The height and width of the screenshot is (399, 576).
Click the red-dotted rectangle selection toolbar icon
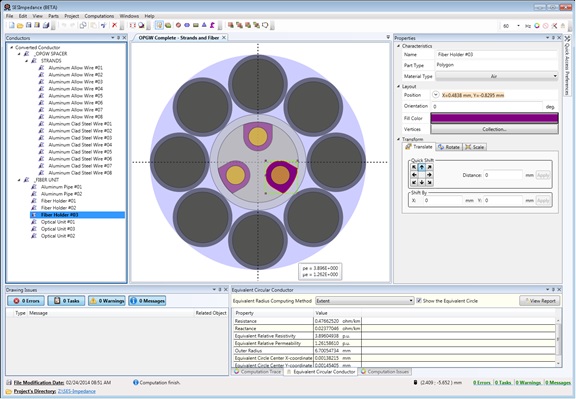[x=132, y=25]
